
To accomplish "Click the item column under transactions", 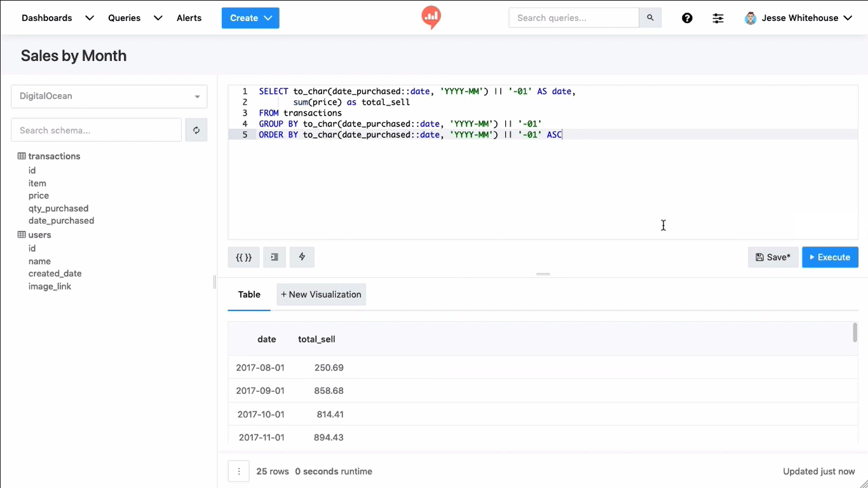I will [x=37, y=184].
